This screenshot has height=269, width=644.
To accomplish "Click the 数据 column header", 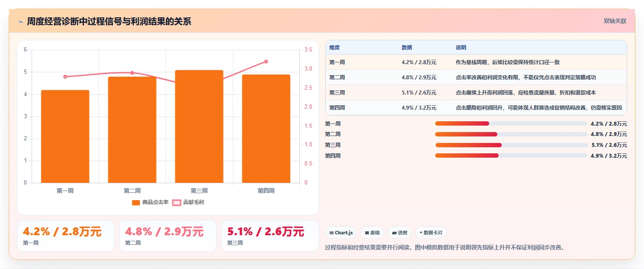I will click(407, 47).
